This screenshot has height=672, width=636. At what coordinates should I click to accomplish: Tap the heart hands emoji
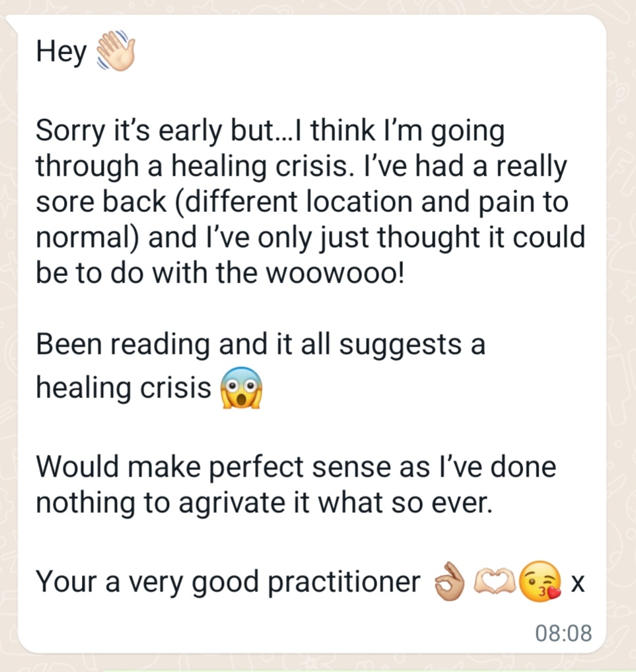(x=495, y=582)
